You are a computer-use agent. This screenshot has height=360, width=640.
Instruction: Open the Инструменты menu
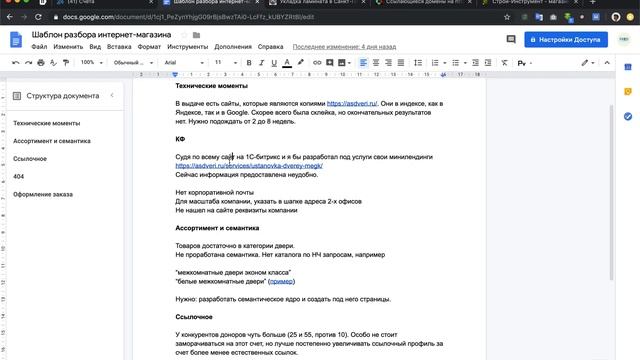(x=187, y=47)
